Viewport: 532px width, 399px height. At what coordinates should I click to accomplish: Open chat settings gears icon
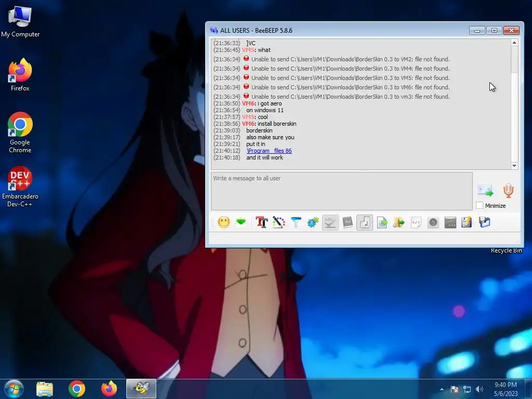[x=313, y=222]
